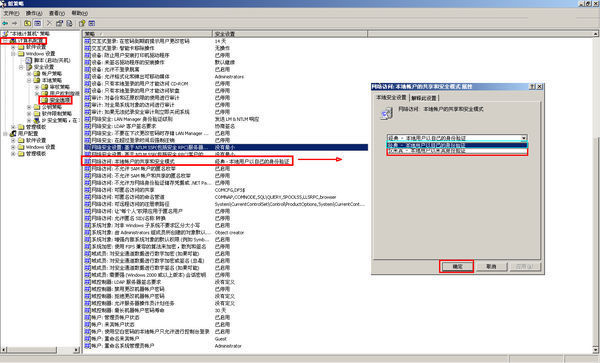Image resolution: width=600 pixels, height=363 pixels.
Task: Click the Export list toolbar icon
Action: (x=69, y=23)
